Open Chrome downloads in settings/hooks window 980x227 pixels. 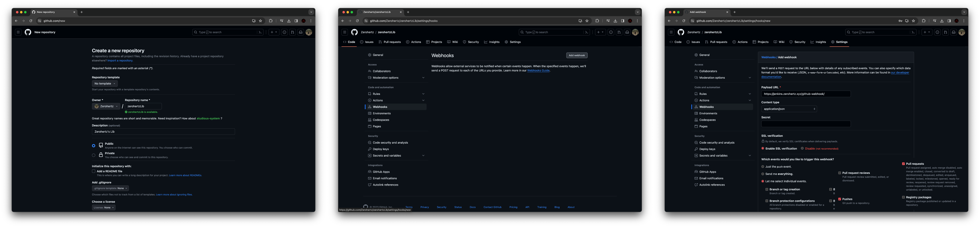(615, 21)
